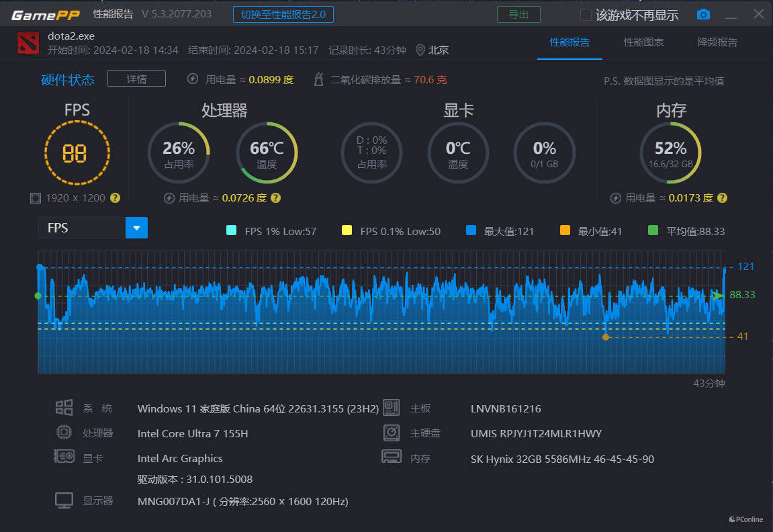Click the carbon dioxide emission icon
This screenshot has width=773, height=532.
tap(319, 79)
